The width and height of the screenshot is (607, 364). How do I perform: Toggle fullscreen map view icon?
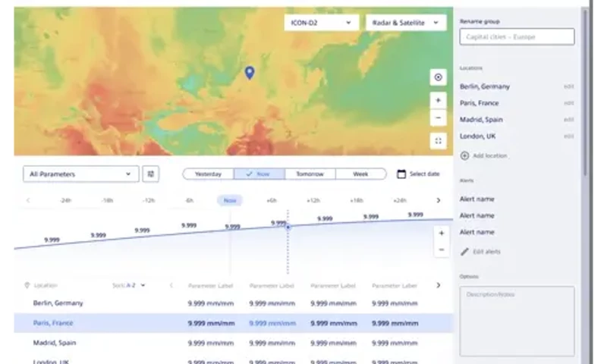439,141
